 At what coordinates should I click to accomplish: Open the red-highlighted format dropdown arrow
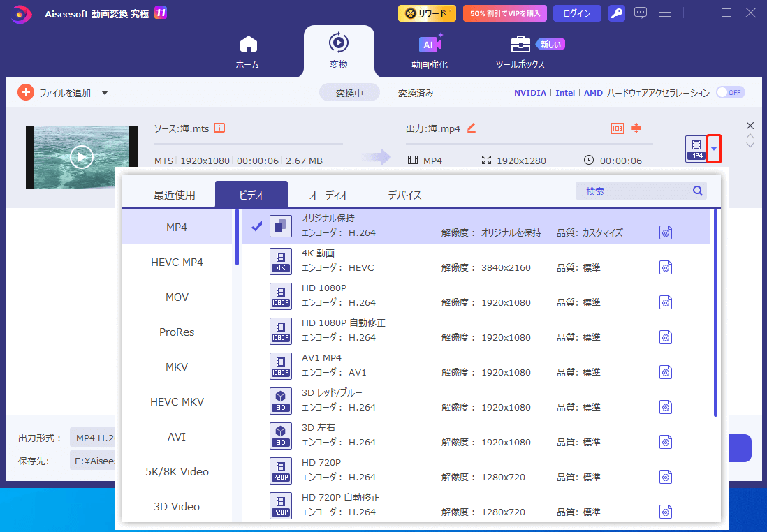point(714,148)
